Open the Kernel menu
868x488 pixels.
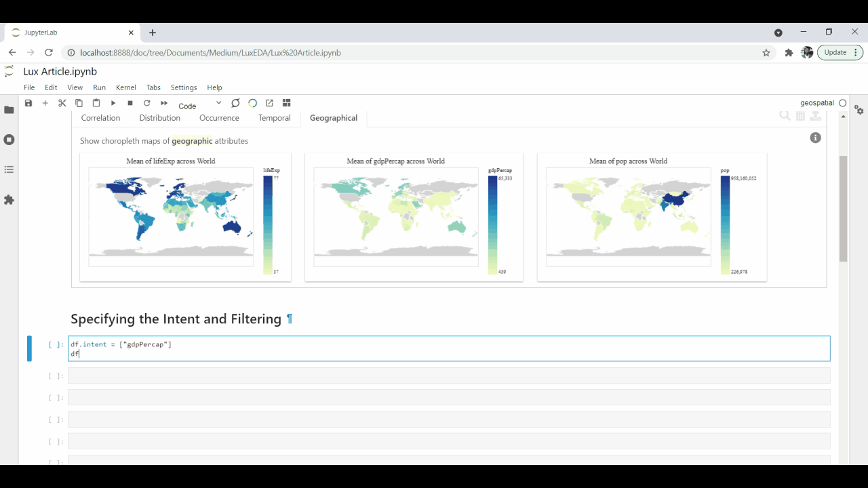126,87
